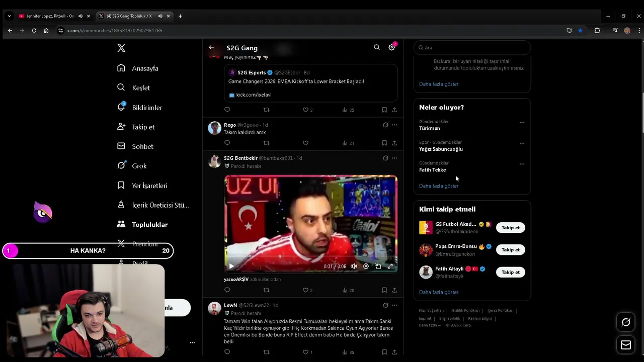Show more trends under Neler oluyor

[x=439, y=186]
